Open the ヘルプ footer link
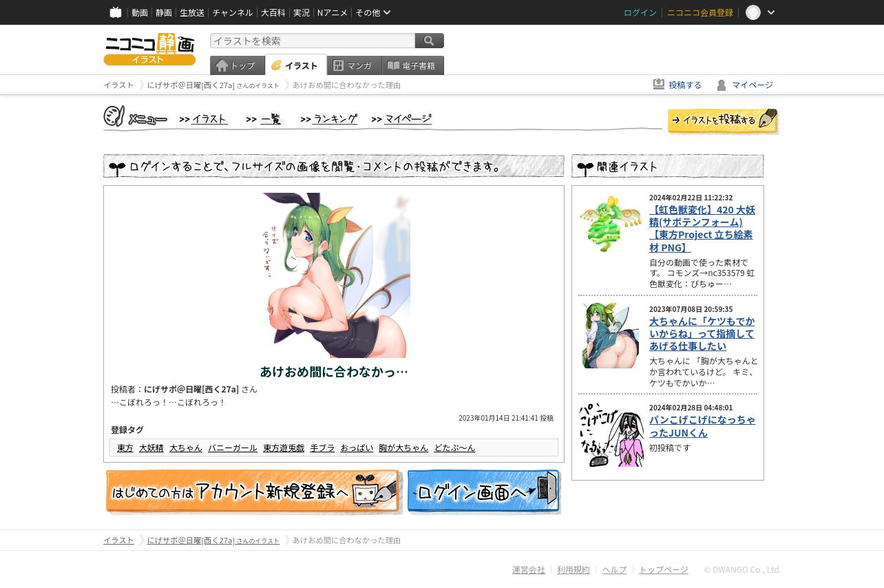The height and width of the screenshot is (588, 884). click(614, 569)
